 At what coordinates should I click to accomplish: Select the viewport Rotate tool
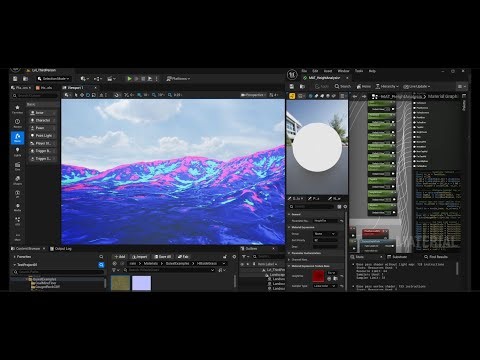tap(88, 95)
